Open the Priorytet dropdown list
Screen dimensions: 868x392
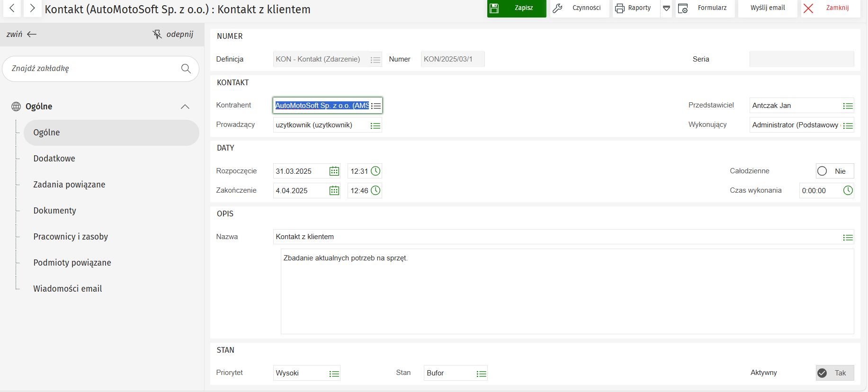(334, 374)
